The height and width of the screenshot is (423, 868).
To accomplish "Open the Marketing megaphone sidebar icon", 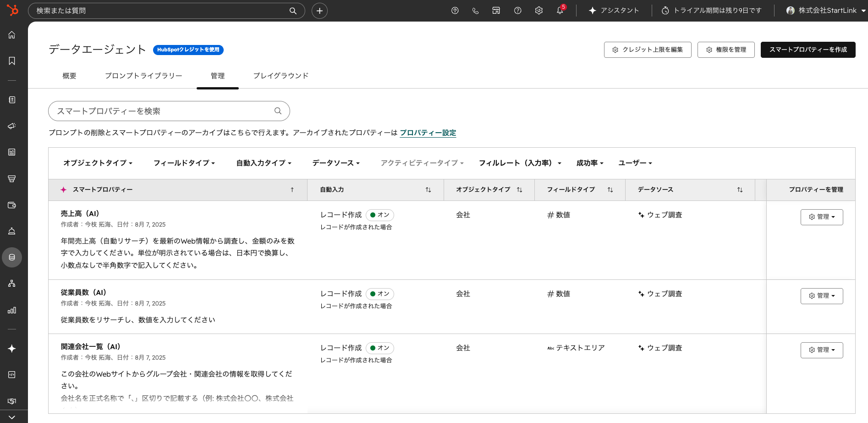I will point(12,126).
